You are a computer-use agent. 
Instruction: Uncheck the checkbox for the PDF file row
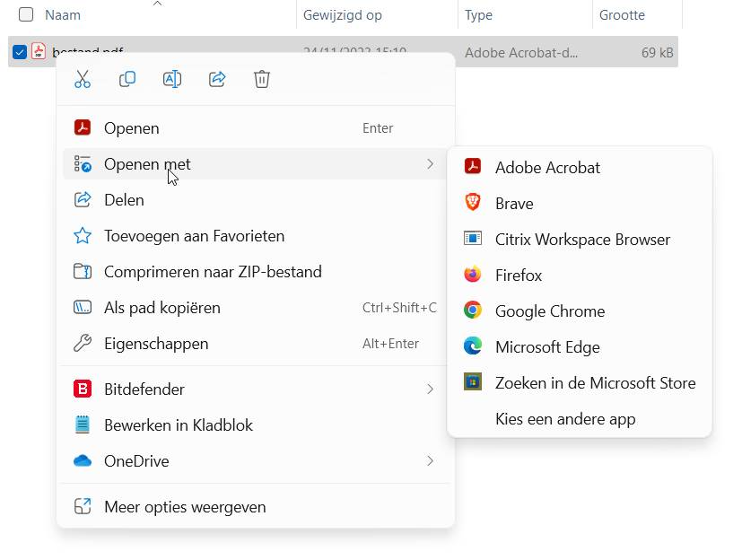pos(20,51)
